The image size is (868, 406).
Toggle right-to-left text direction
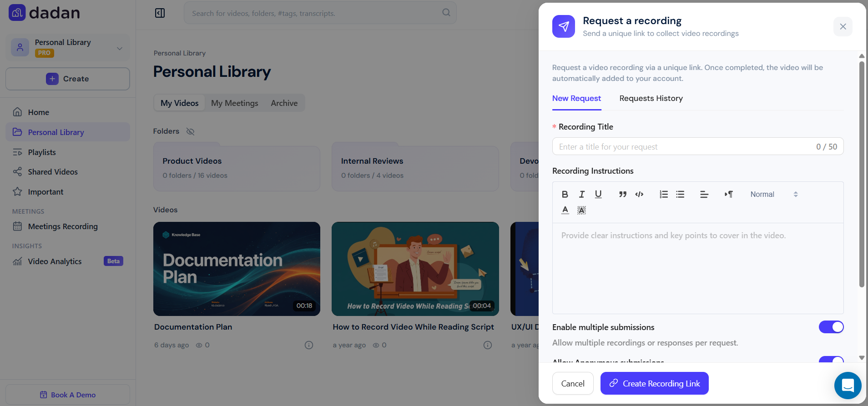[x=729, y=194]
